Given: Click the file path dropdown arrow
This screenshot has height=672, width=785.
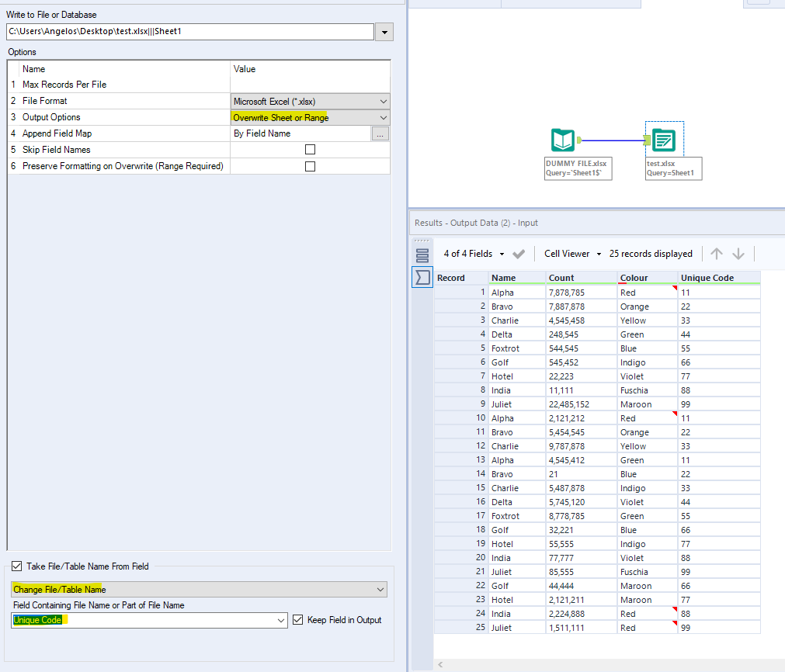Looking at the screenshot, I should coord(384,31).
